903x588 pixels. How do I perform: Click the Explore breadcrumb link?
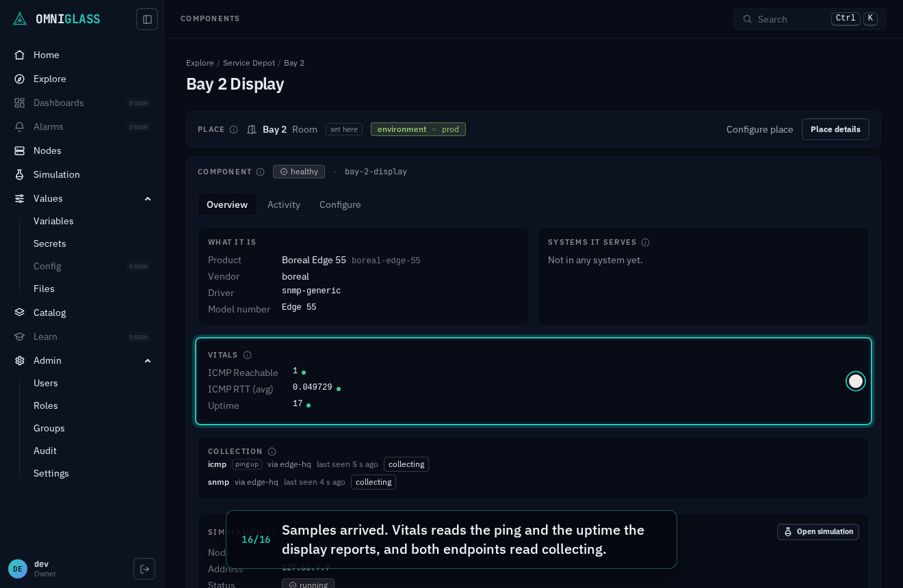200,63
